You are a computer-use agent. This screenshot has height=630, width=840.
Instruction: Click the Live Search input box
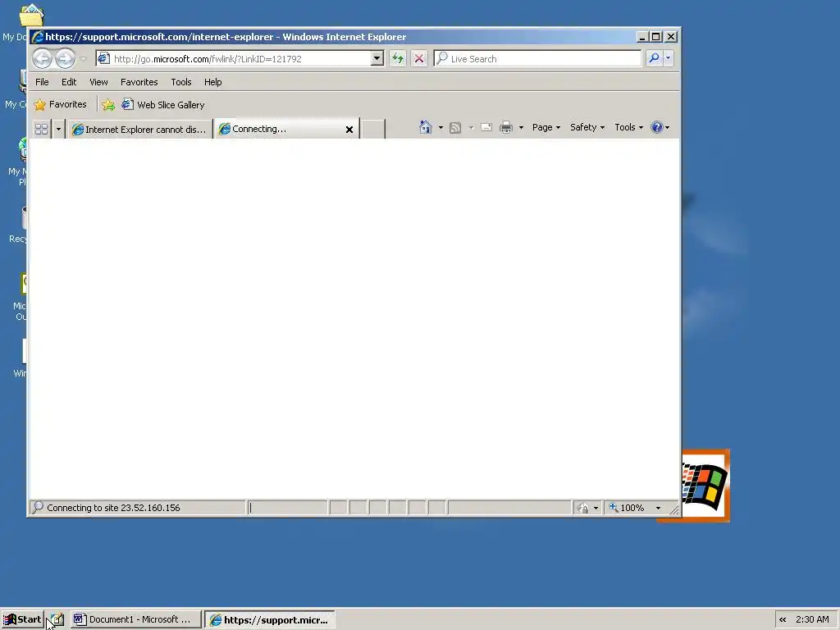[x=537, y=59]
